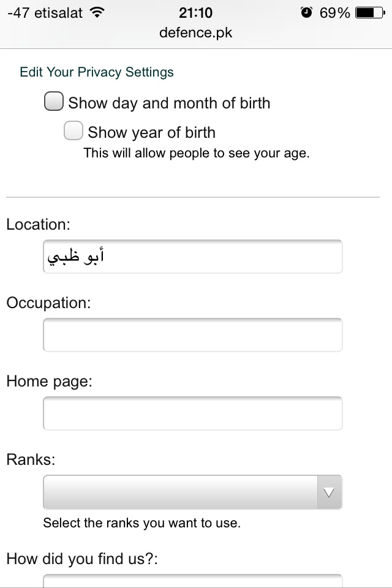Tap the Ranks dropdown arrow icon

tap(329, 492)
